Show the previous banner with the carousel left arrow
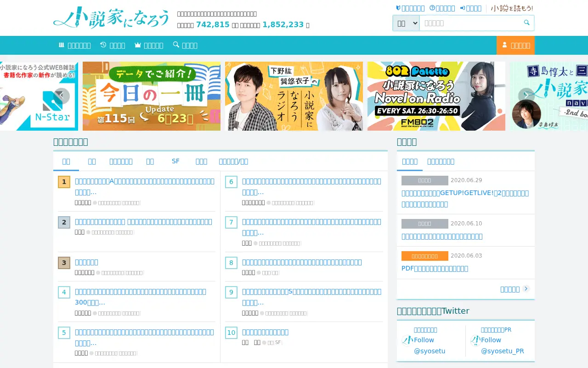The height and width of the screenshot is (368, 588). (x=62, y=96)
